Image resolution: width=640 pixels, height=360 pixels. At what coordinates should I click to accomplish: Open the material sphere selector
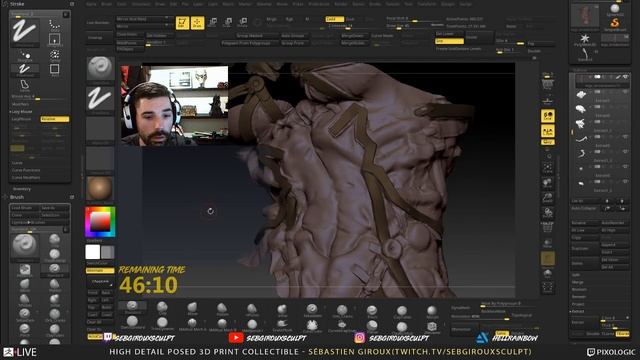pos(100,189)
